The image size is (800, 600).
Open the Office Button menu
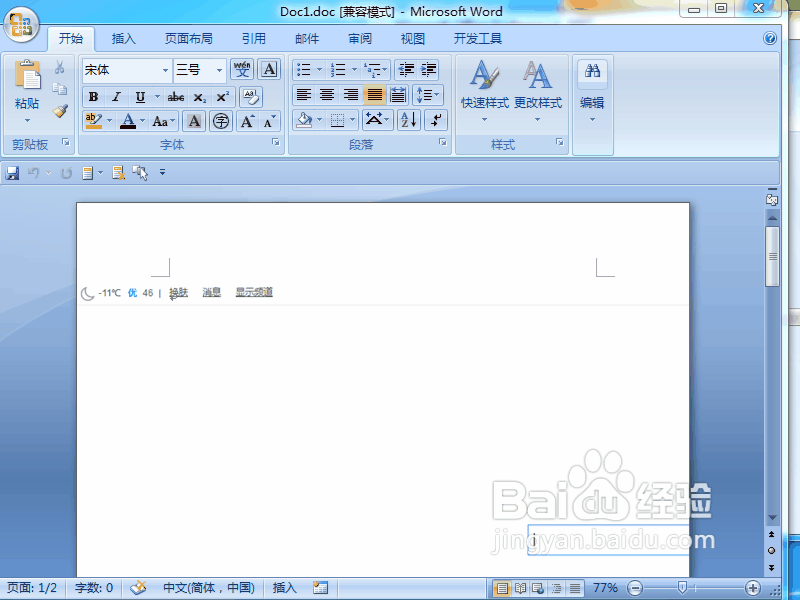tap(21, 24)
